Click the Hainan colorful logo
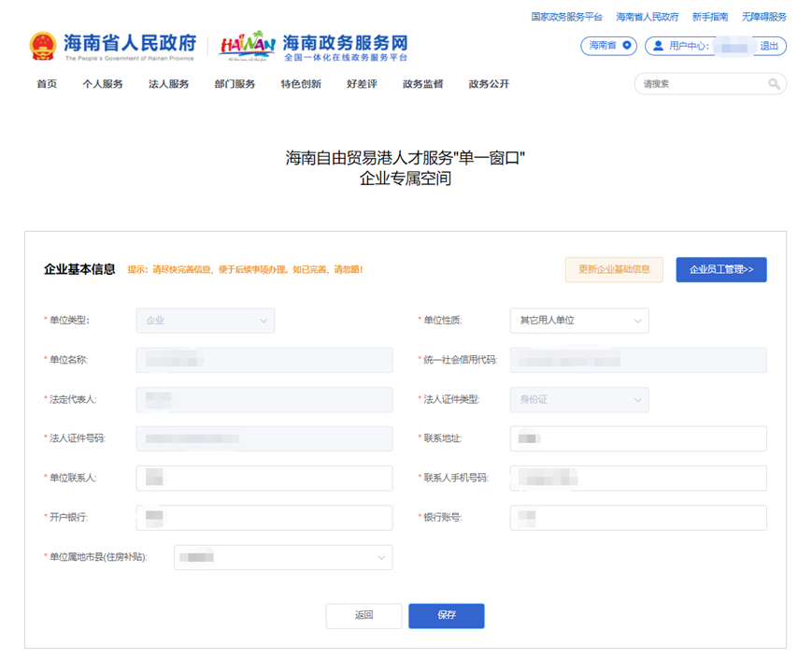Screen dimensions: 812x659 [x=247, y=46]
